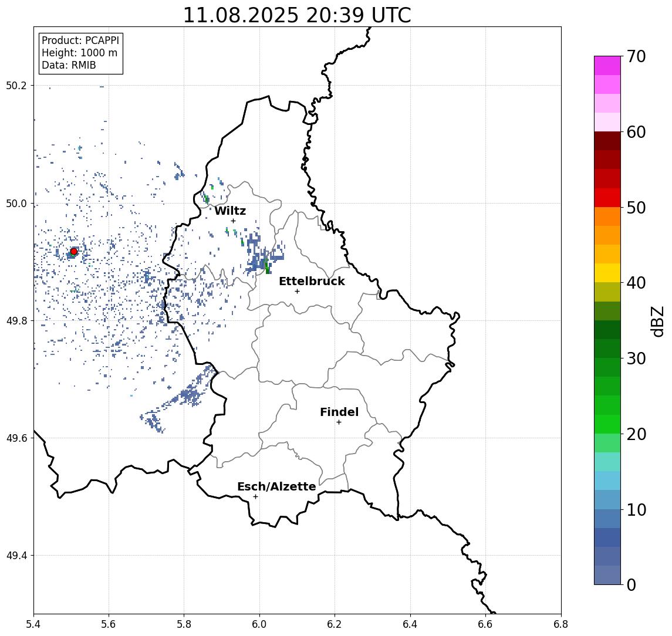Click the Findel station cross marker
The height and width of the screenshot is (636, 672).
pos(339,422)
